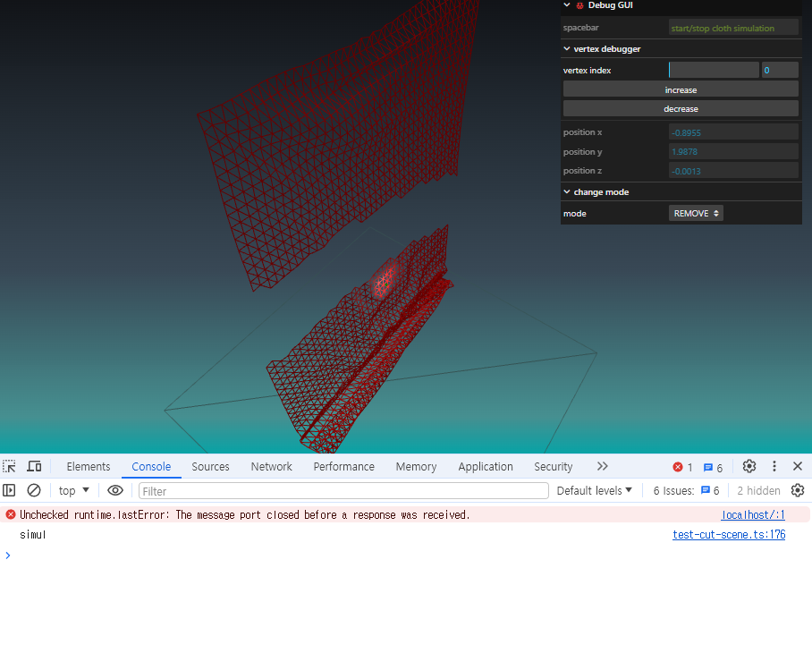Open the console sidebar panel icon
This screenshot has height=653, width=812.
point(9,490)
